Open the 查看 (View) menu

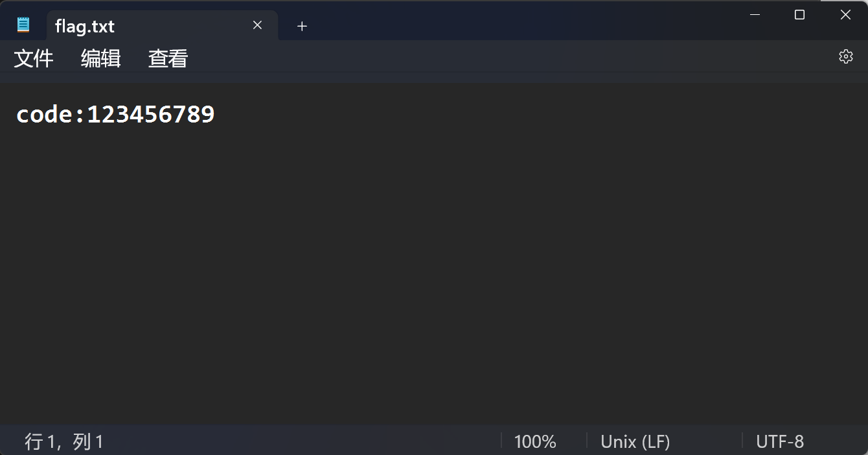[x=168, y=58]
